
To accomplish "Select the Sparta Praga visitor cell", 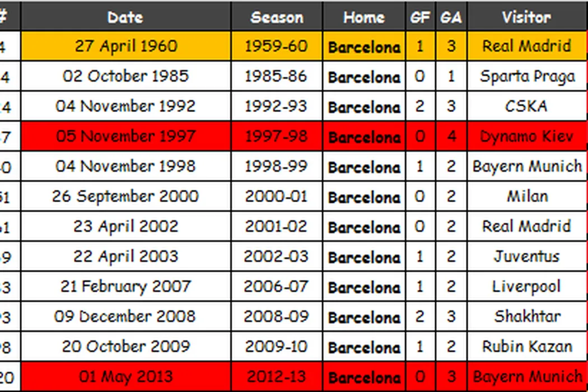I will pos(526,76).
